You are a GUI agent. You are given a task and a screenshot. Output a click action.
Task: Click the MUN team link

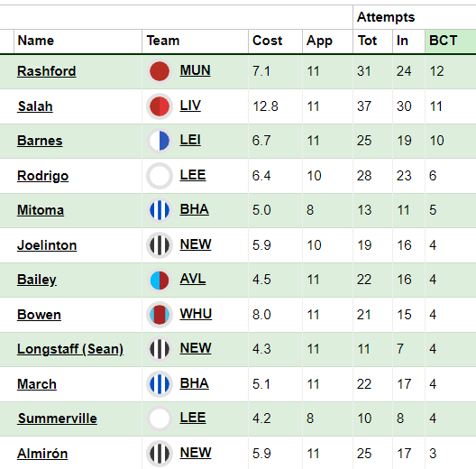click(195, 70)
